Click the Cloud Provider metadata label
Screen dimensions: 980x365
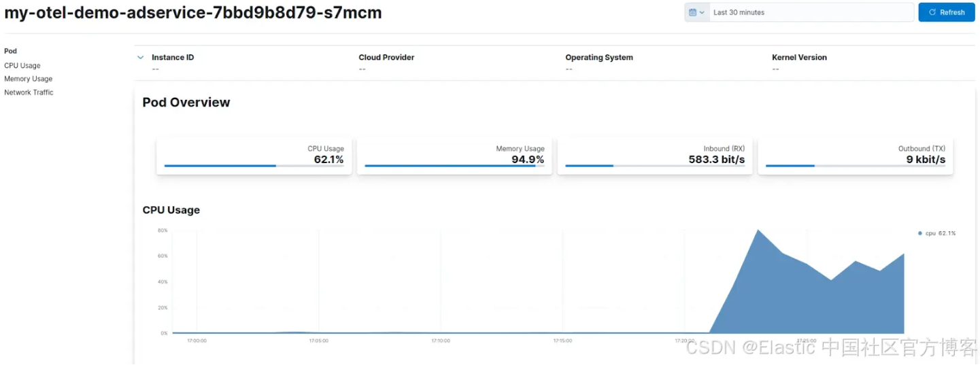tap(386, 58)
